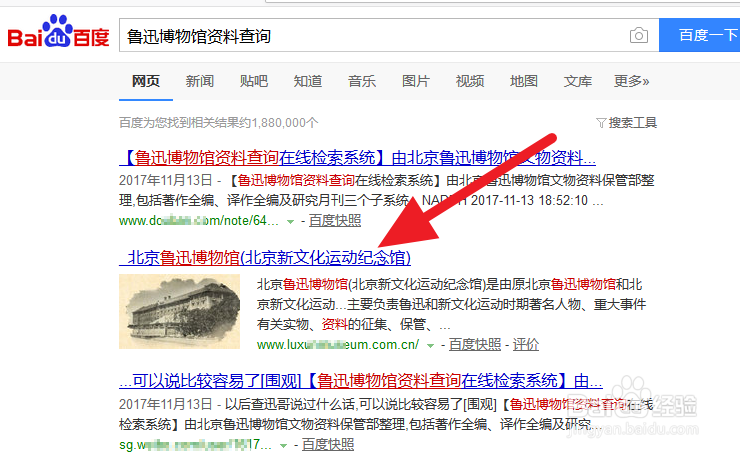Open 百度快照 of the museum result

[475, 345]
